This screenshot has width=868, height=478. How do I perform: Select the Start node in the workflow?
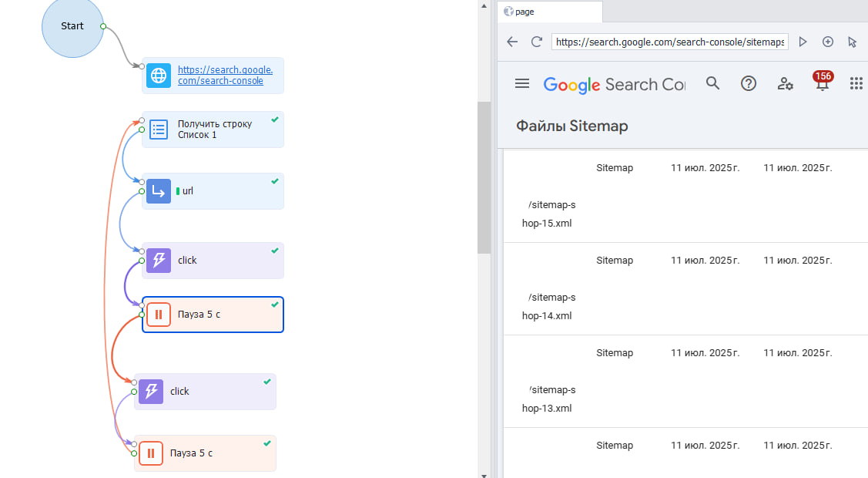(x=72, y=26)
